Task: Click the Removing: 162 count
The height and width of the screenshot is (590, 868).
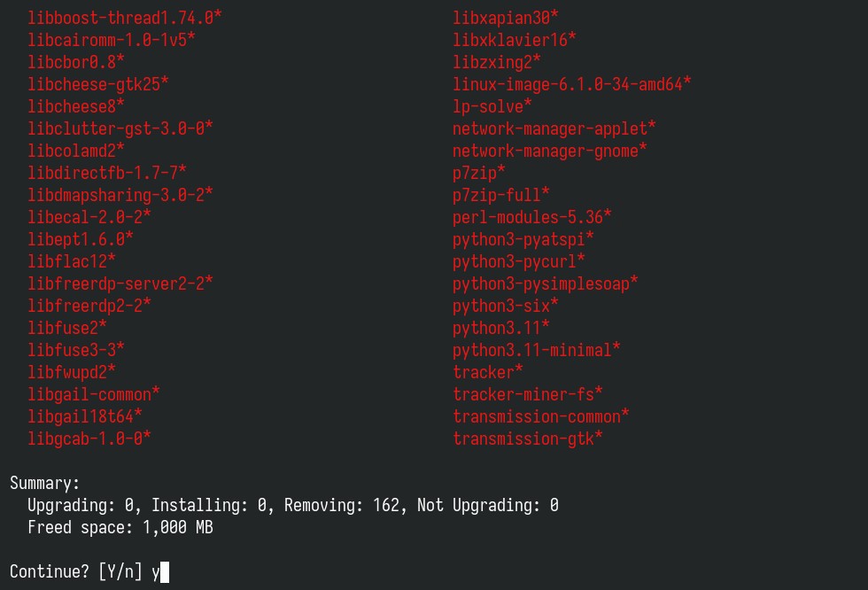Action: (342, 505)
